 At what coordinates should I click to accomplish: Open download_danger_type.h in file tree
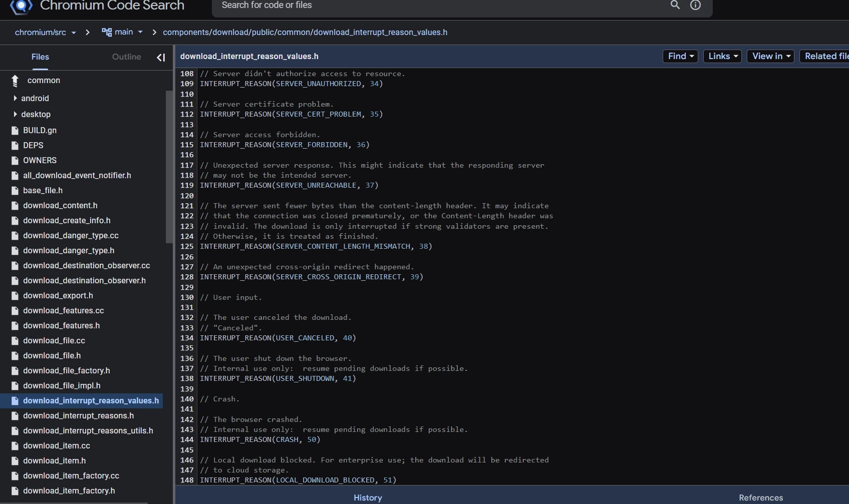[x=69, y=251]
